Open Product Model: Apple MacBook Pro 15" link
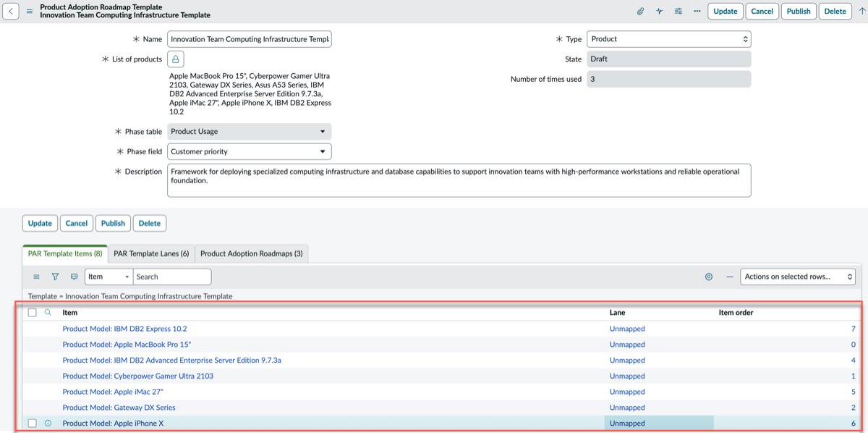This screenshot has width=868, height=433. point(127,345)
